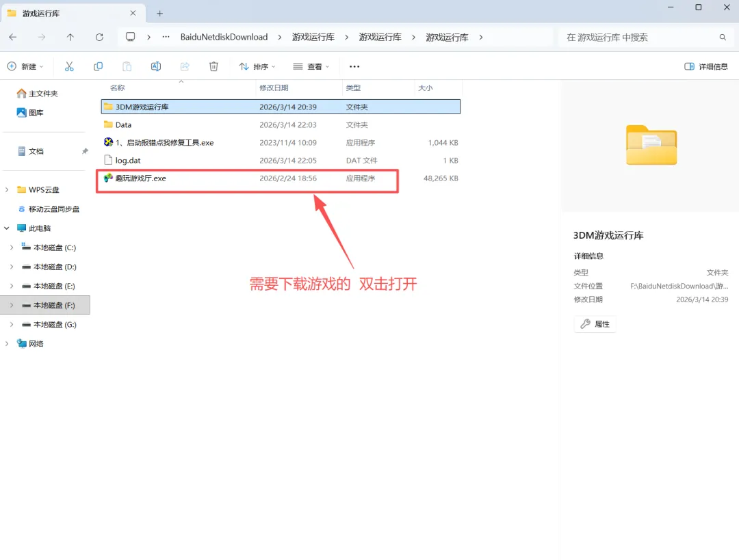Expand 本地磁盘 (D:) tree node
This screenshot has height=560, width=739.
point(12,267)
